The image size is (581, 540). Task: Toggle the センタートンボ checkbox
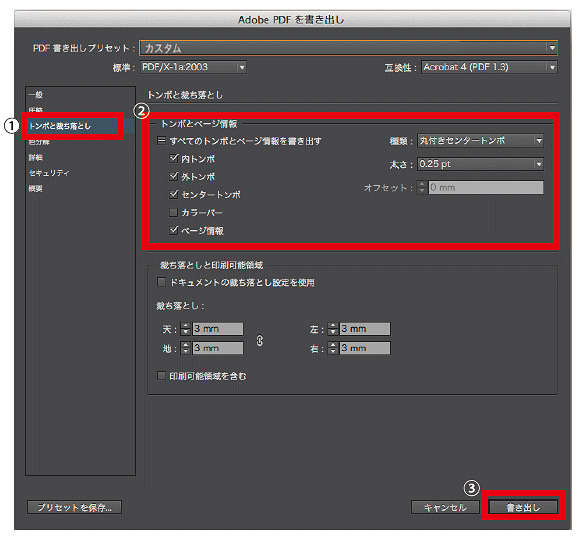tap(173, 194)
